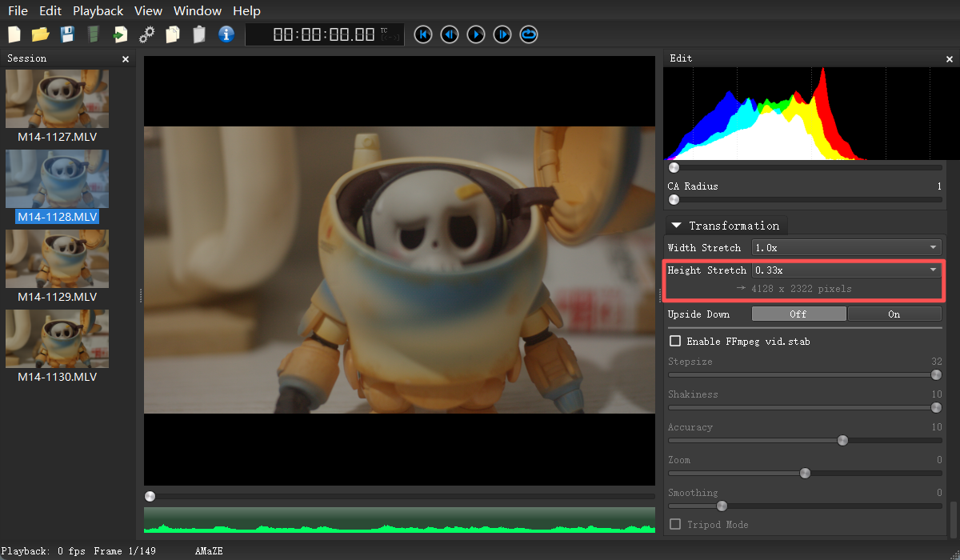Image resolution: width=960 pixels, height=560 pixels.
Task: Jump to the first frame
Action: (423, 34)
